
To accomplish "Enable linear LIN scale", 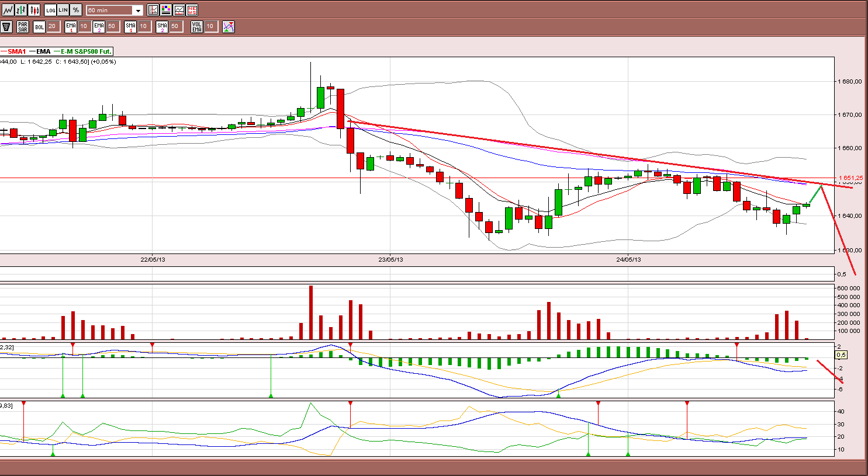I will coord(63,10).
